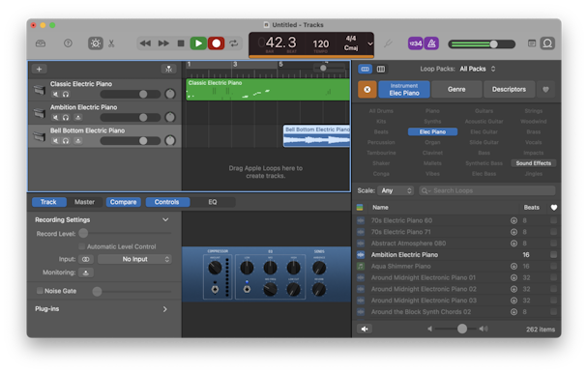Switch to loop browser button view
The image size is (588, 373).
point(365,69)
